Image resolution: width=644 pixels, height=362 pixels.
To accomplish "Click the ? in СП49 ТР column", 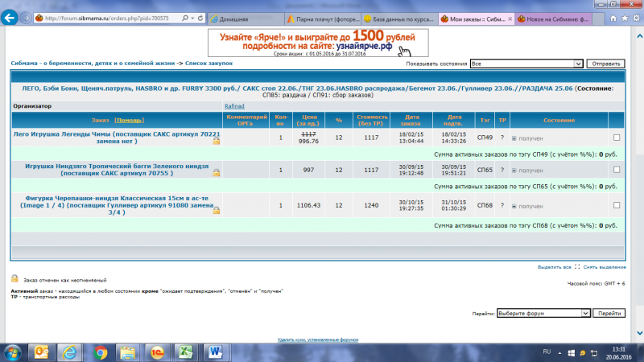I will click(x=502, y=138).
